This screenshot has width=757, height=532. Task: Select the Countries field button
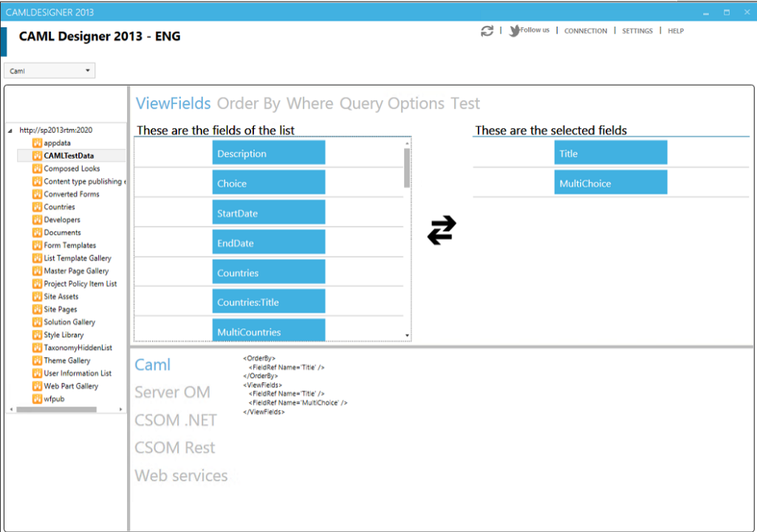coord(268,272)
